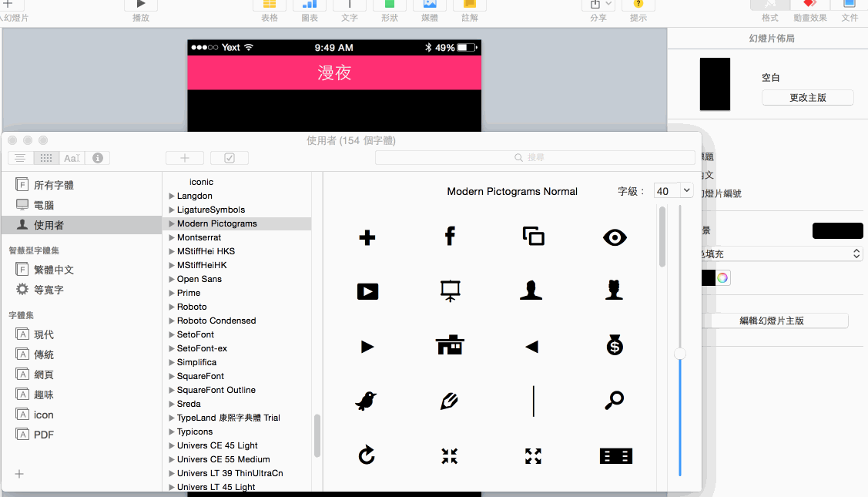Screen dimensions: 868x497
Task: Click the left-pointing triangle glyph
Action: pos(532,347)
